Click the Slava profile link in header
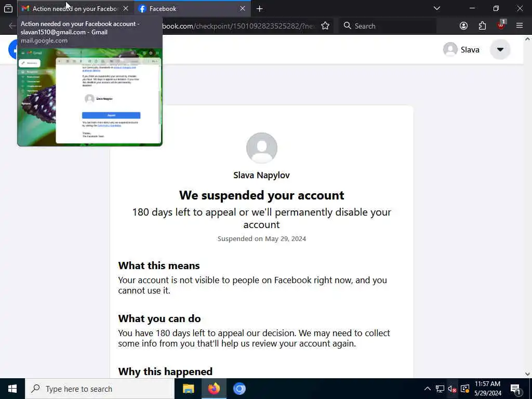The width and height of the screenshot is (532, 399). (461, 49)
